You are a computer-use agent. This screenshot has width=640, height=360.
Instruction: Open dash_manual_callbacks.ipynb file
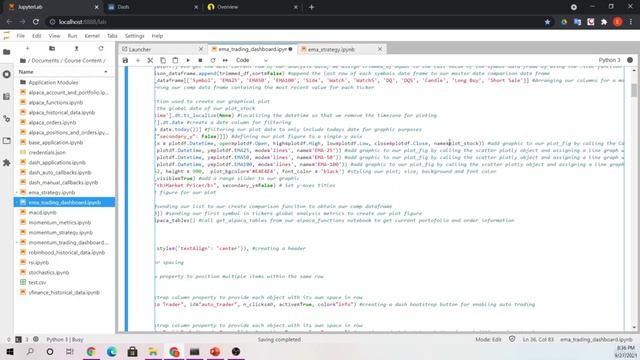click(x=63, y=182)
